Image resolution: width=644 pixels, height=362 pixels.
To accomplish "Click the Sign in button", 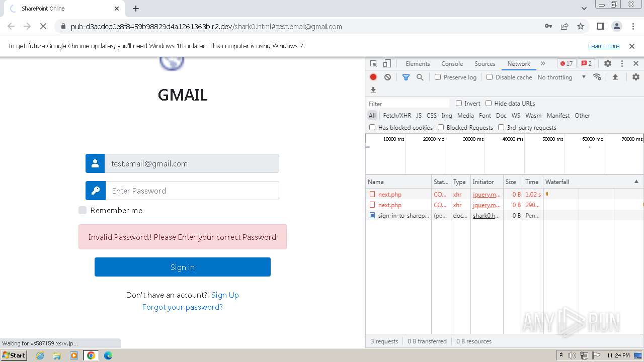I will point(183,267).
